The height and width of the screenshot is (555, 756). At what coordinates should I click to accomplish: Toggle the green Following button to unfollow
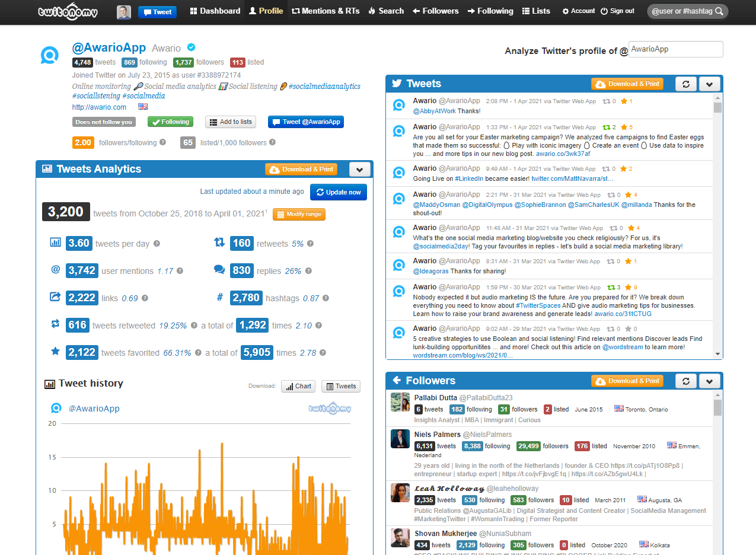click(170, 121)
